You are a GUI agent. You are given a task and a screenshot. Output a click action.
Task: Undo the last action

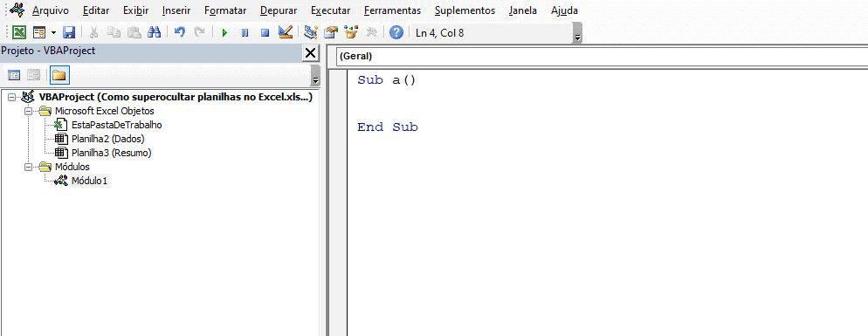[x=179, y=32]
